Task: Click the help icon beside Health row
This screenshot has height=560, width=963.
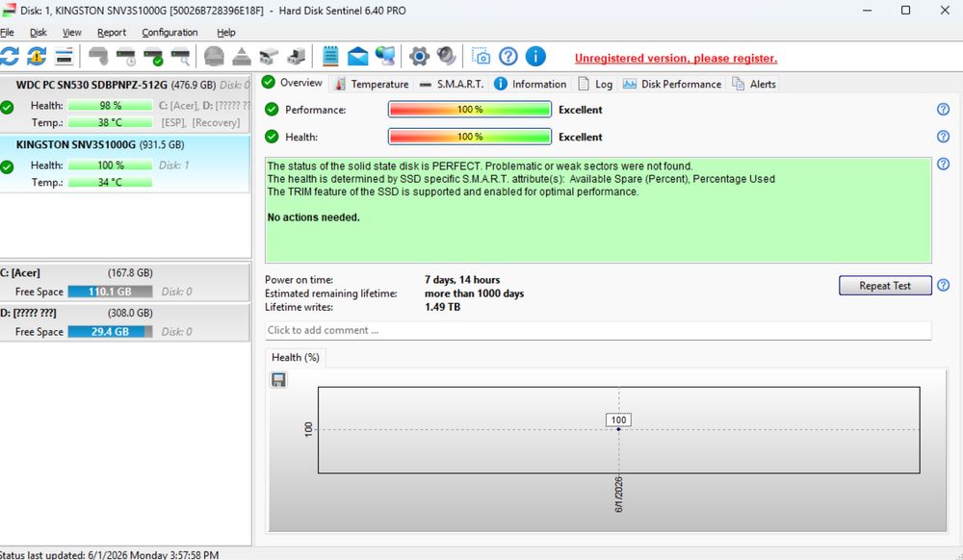Action: [x=944, y=137]
